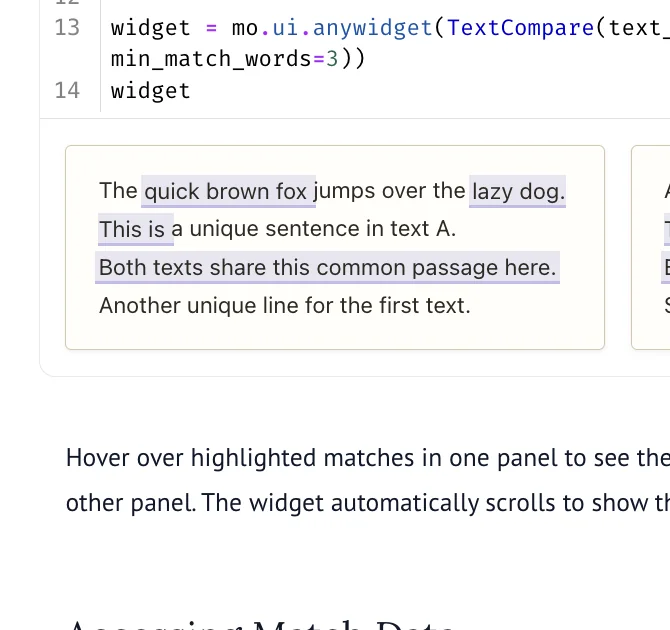Click "anywidget" in the code line

[372, 28]
